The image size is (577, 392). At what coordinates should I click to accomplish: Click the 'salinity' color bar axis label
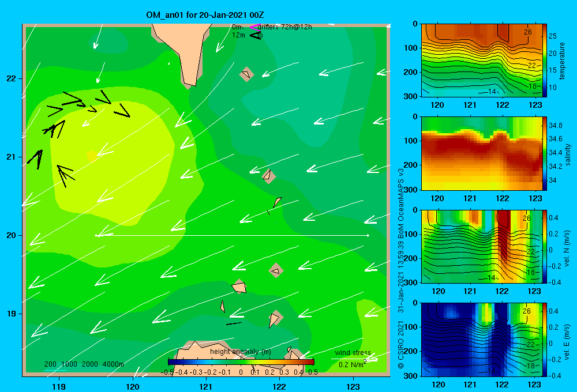[x=568, y=154]
